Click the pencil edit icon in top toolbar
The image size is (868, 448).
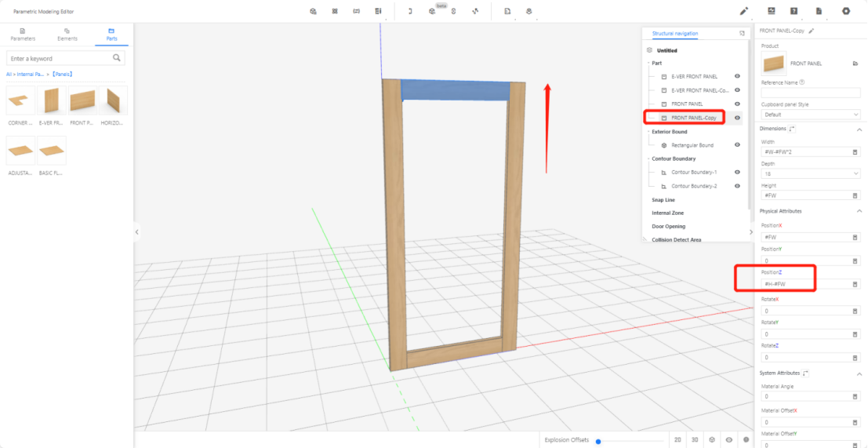(744, 11)
